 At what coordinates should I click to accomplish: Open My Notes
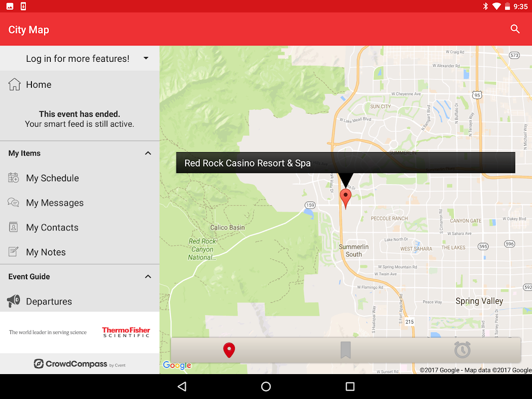[80, 252]
